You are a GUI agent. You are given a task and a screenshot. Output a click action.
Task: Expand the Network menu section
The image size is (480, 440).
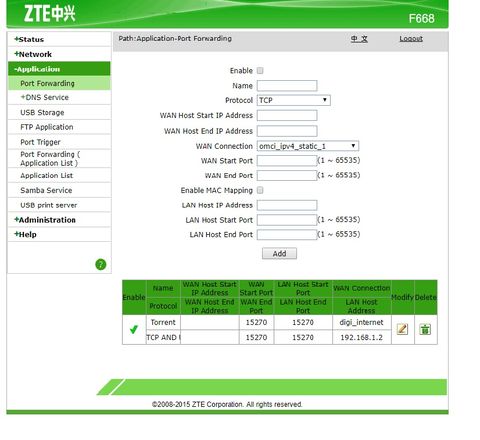(x=33, y=54)
